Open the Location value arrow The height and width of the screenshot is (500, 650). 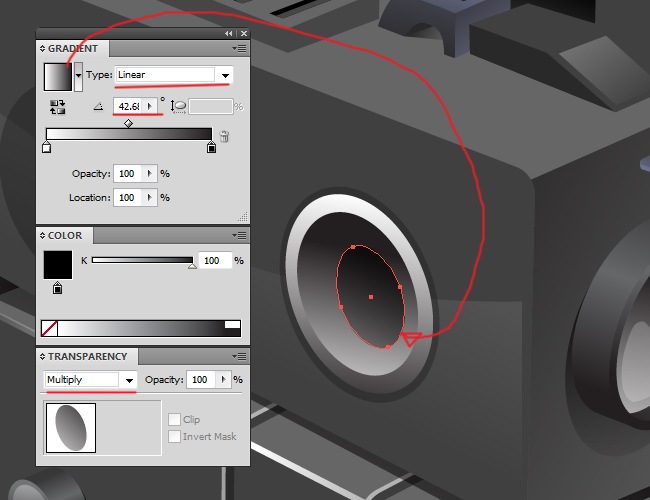click(150, 198)
